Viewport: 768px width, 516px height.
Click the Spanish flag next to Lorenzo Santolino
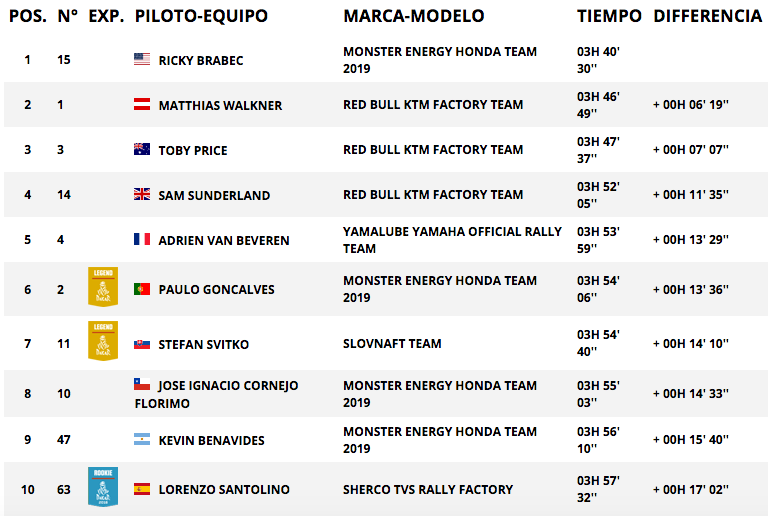142,489
